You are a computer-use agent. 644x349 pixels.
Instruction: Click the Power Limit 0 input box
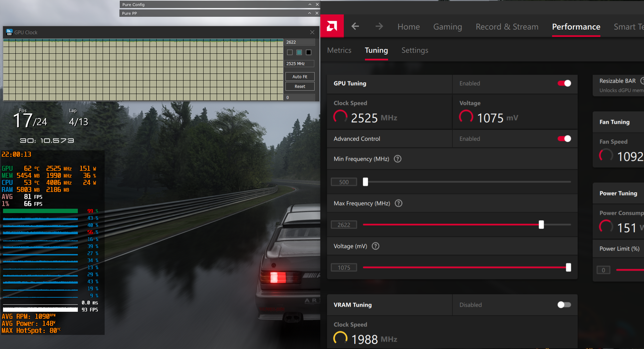(x=603, y=270)
